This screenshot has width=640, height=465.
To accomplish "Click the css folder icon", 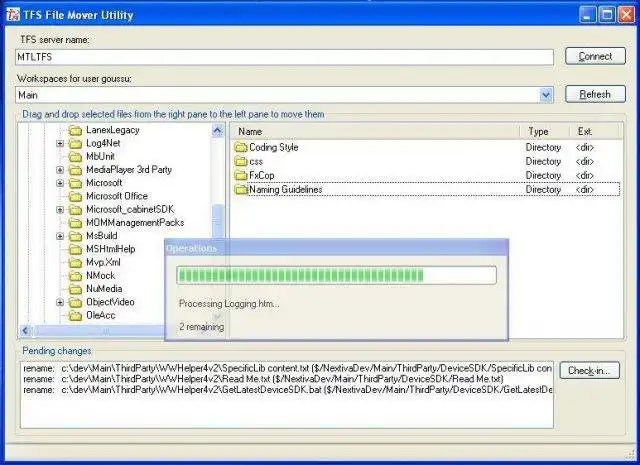I will (241, 162).
